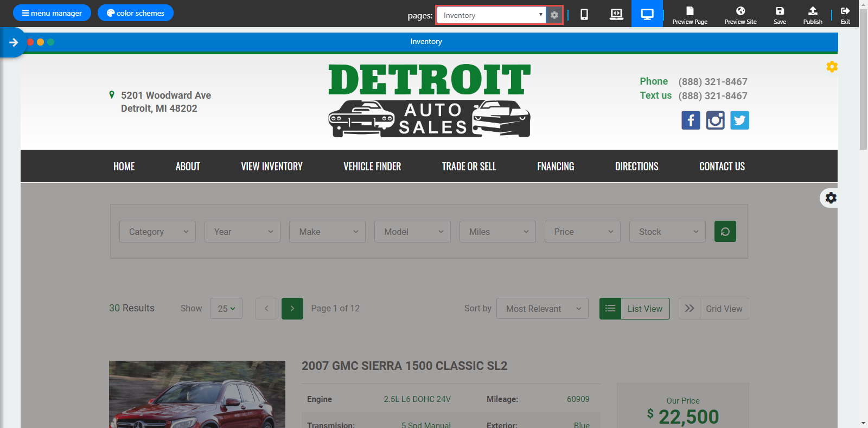Click the scrollbar down arrow
The width and height of the screenshot is (868, 428).
coord(864,423)
